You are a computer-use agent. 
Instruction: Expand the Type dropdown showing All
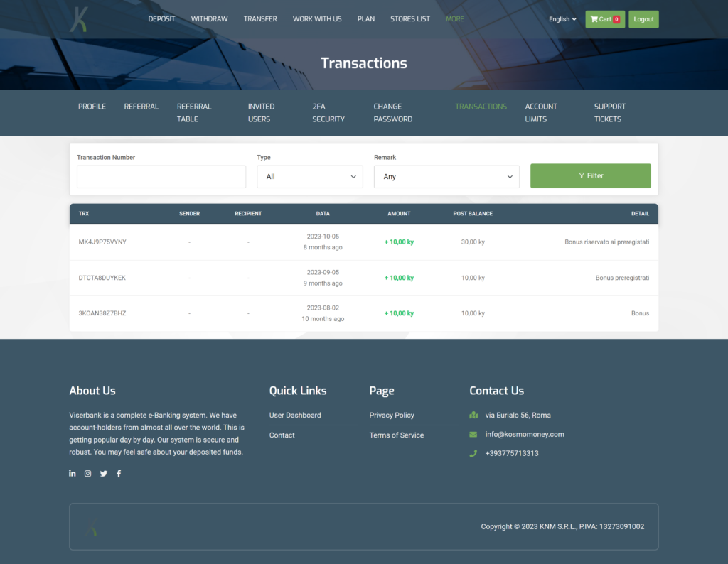tap(309, 177)
